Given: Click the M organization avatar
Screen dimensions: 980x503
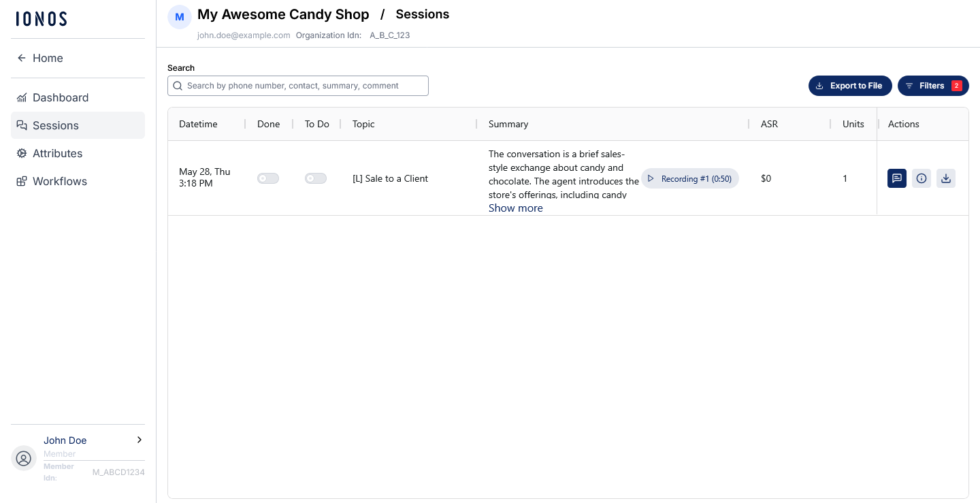Looking at the screenshot, I should (180, 17).
